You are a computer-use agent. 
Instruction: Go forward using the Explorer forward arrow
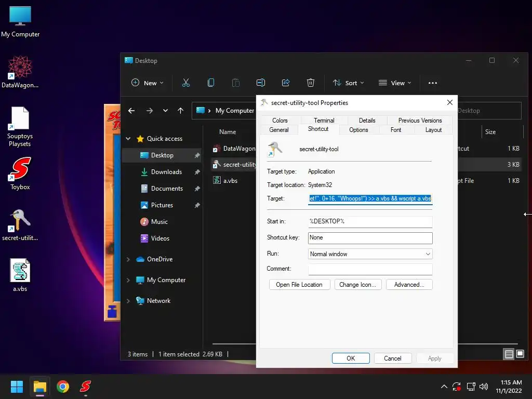149,111
